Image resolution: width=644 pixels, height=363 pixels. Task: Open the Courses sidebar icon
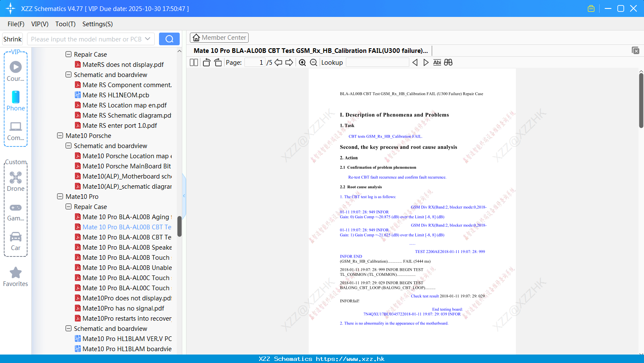[x=16, y=71]
